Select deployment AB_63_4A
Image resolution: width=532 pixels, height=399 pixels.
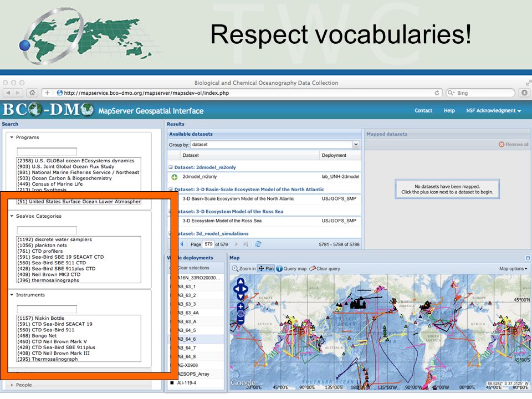pos(188,313)
